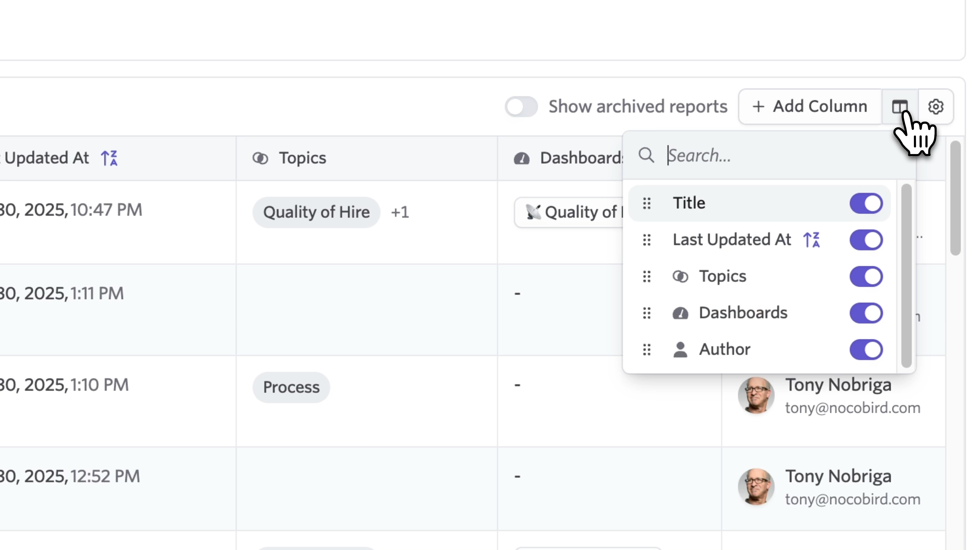Click the Topics label in column picker

pos(722,277)
